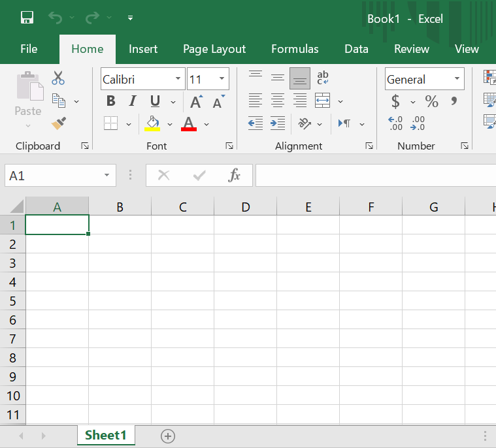This screenshot has height=448, width=496.
Task: Toggle Align Left
Action: (x=256, y=101)
